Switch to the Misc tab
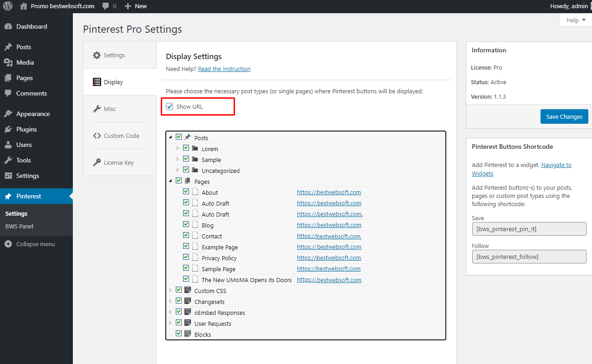Viewport: 592px width, 364px height. point(120,109)
